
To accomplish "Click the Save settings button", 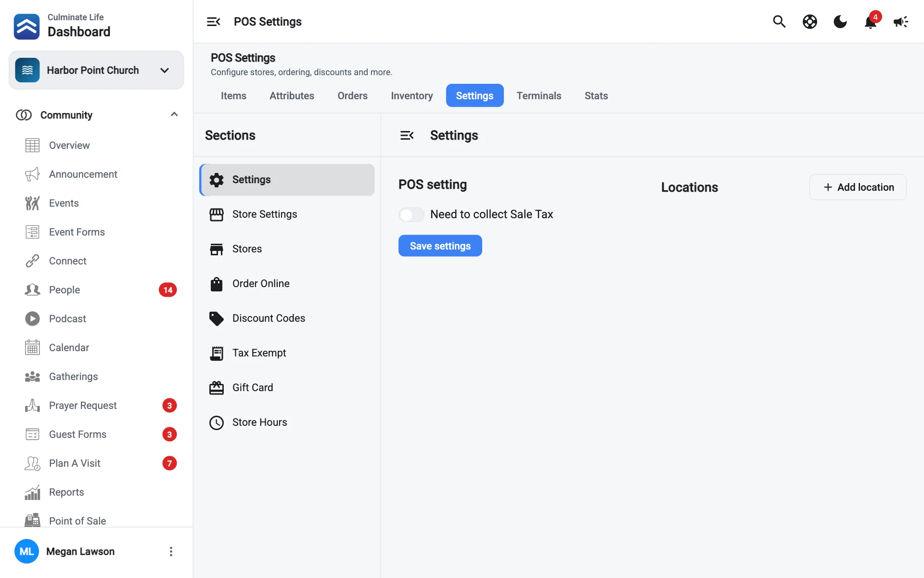I will 440,246.
